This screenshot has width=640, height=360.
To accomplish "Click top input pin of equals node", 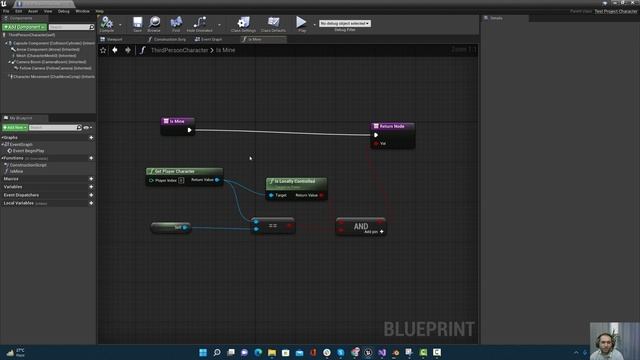I will click(x=256, y=222).
